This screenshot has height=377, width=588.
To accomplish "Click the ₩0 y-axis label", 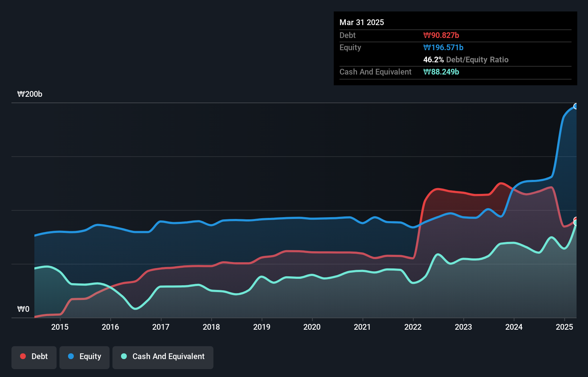I will coord(23,309).
